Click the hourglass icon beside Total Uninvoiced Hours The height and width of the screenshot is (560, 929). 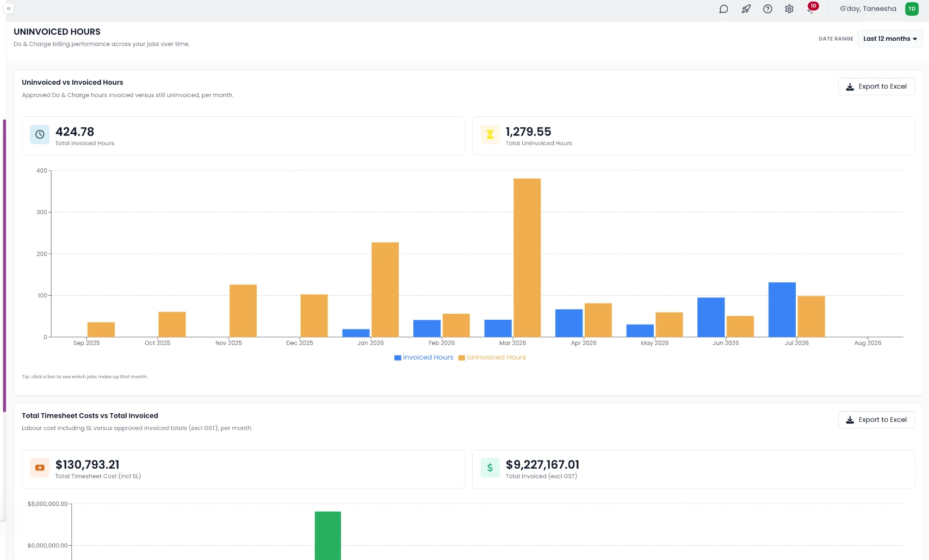[490, 134]
